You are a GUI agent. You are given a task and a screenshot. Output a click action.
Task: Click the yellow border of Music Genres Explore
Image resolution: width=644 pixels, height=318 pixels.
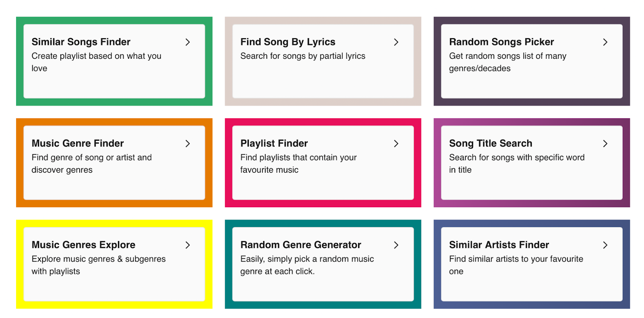[x=20, y=264]
